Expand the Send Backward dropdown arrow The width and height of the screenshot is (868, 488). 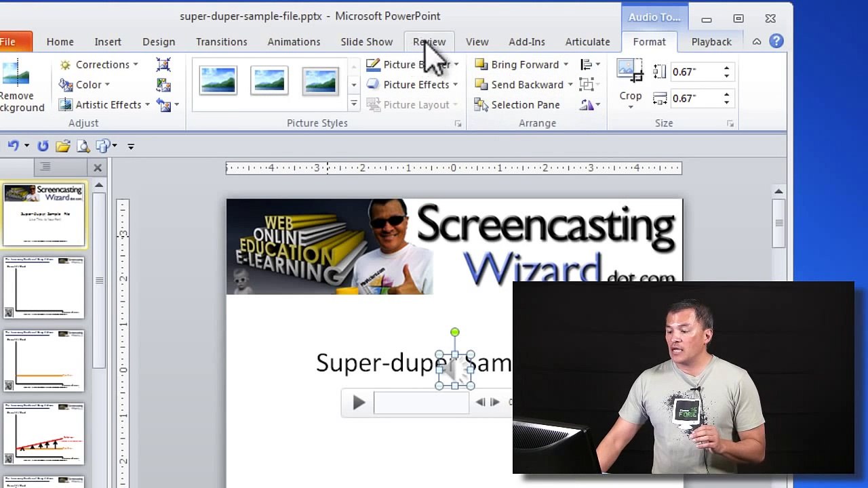click(570, 85)
